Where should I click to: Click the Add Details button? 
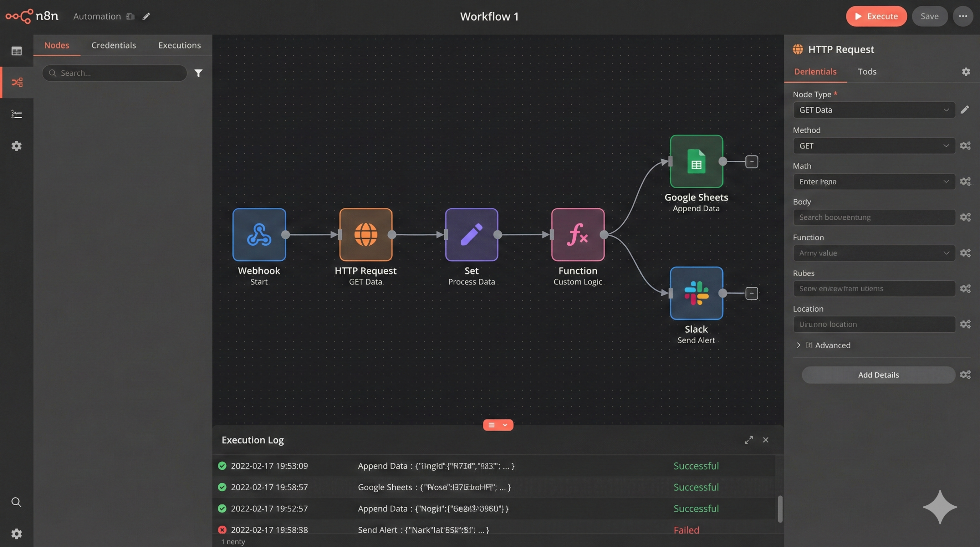pos(878,375)
